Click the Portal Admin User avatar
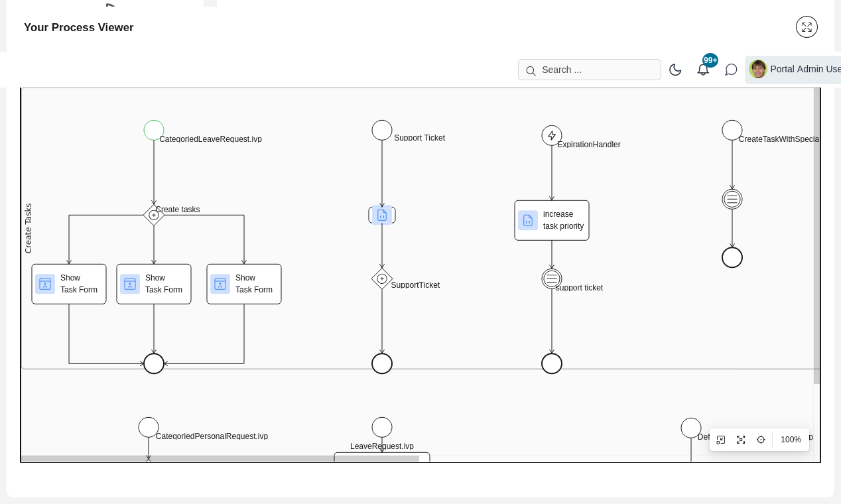The width and height of the screenshot is (841, 504). coord(758,69)
